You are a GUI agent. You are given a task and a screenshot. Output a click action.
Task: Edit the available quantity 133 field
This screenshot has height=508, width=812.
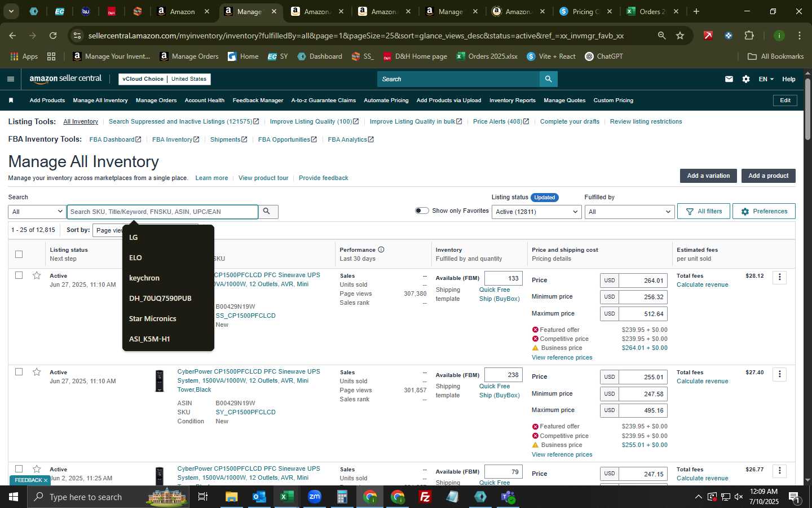coord(504,278)
